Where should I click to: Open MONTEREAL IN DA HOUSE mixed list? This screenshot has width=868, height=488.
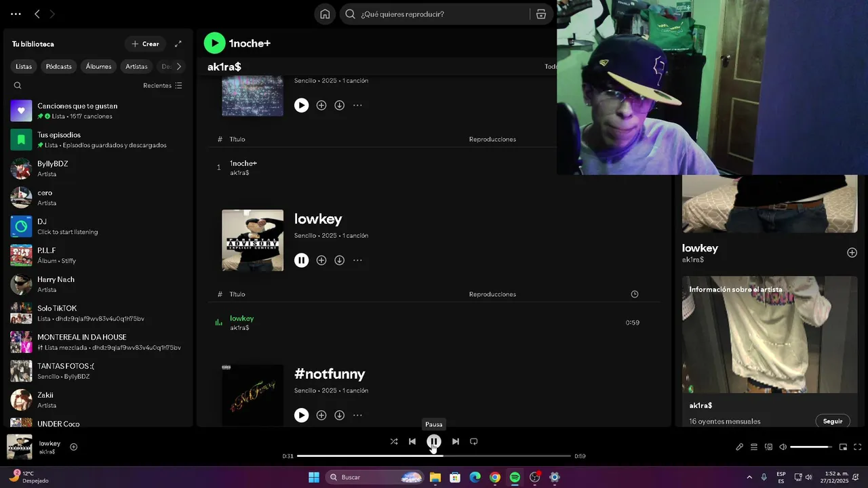[x=98, y=342]
